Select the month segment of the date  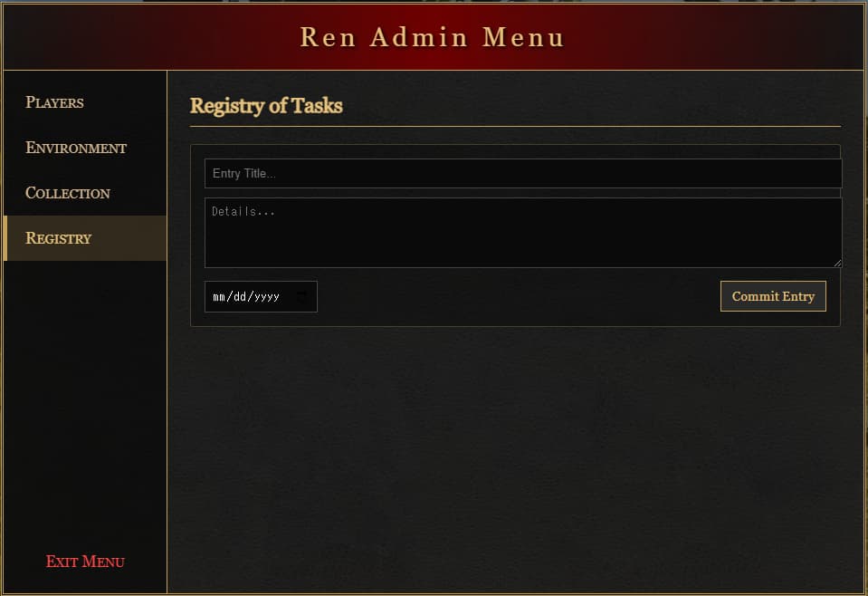(218, 297)
